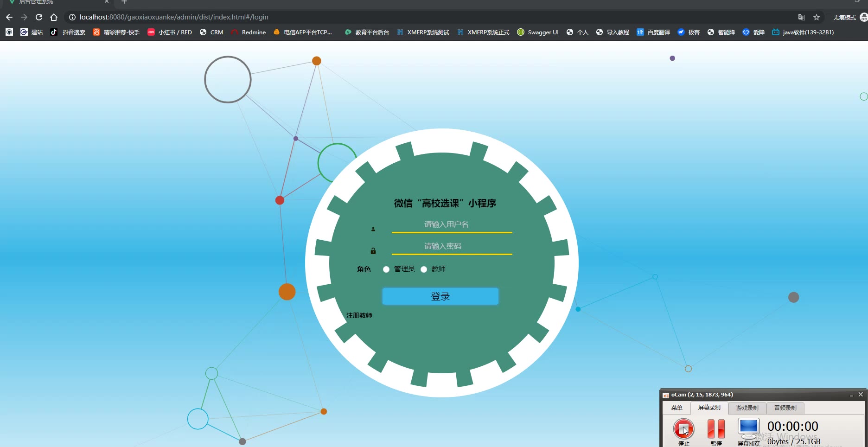The width and height of the screenshot is (868, 447).
Task: Open the 教育平台后台 bookmark
Action: (x=367, y=32)
